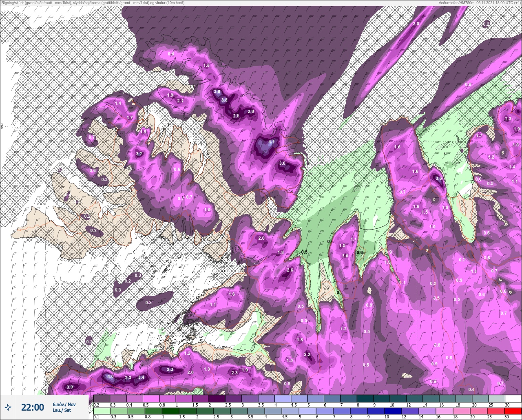Screen dimensions: 522x420
Task: Click the weekday text 'Lau./ Sat'
Action: pos(61,410)
